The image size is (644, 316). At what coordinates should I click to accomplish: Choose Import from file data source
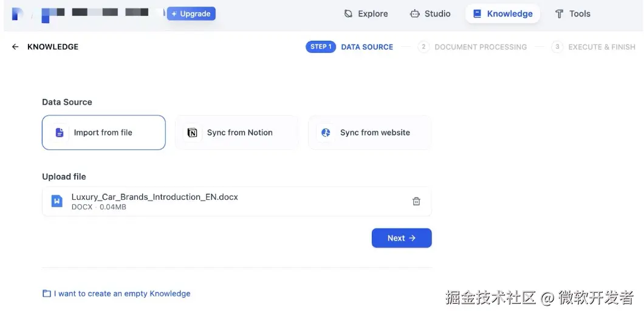(x=103, y=132)
